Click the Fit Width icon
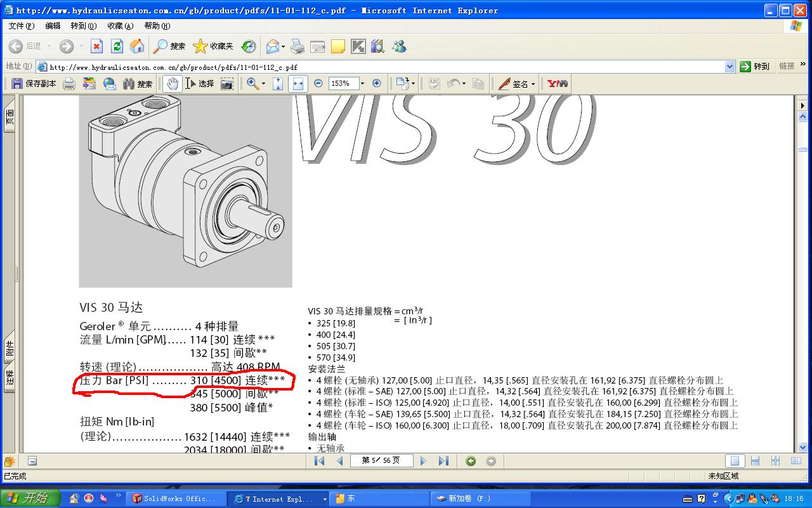Image resolution: width=812 pixels, height=508 pixels. 298,84
